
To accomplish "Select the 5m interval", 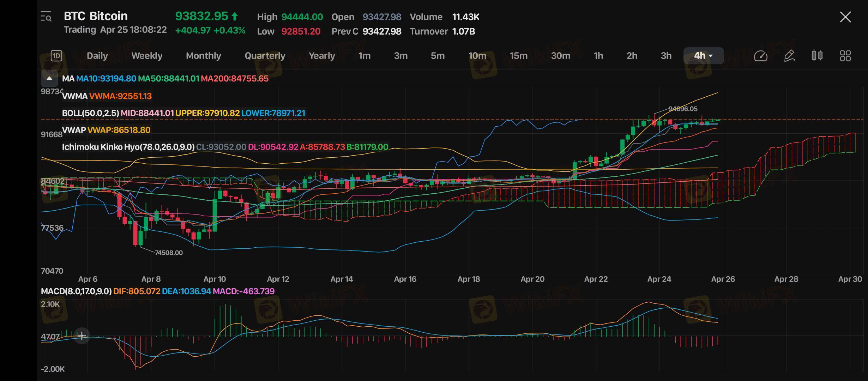I will pyautogui.click(x=438, y=56).
